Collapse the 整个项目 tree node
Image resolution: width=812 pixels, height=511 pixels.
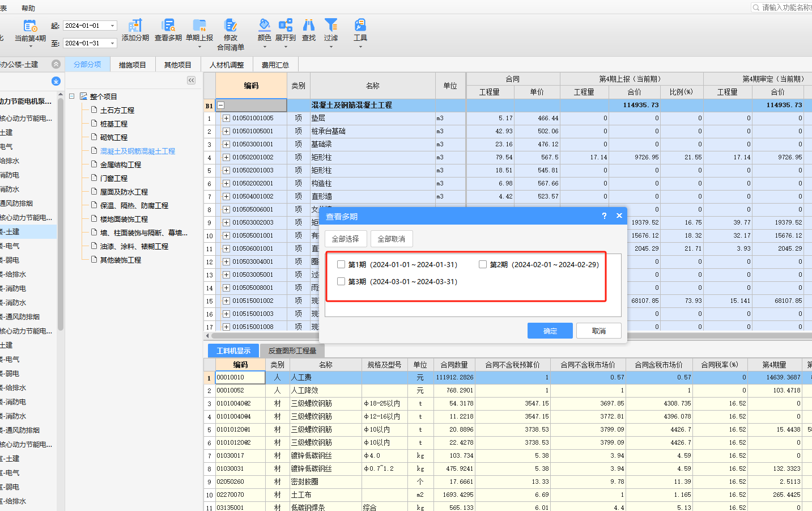[x=72, y=96]
